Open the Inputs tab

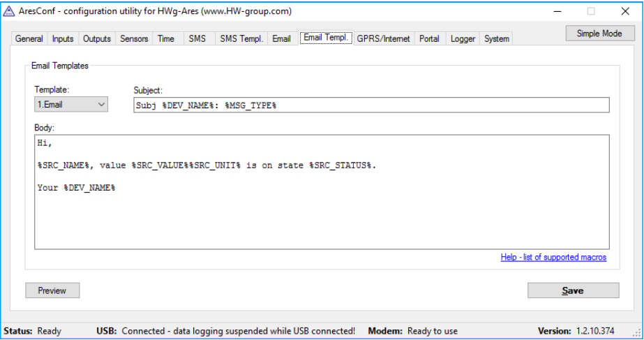[x=63, y=39]
